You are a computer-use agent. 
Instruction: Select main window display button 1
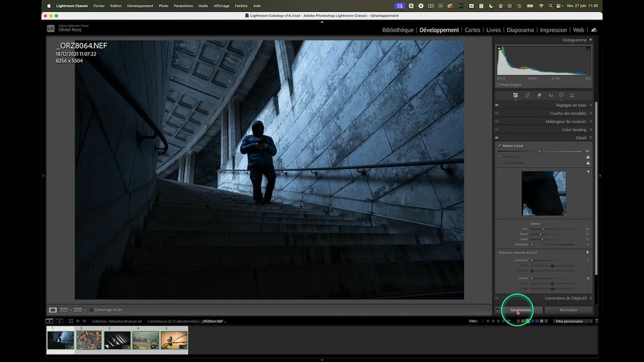click(x=49, y=321)
